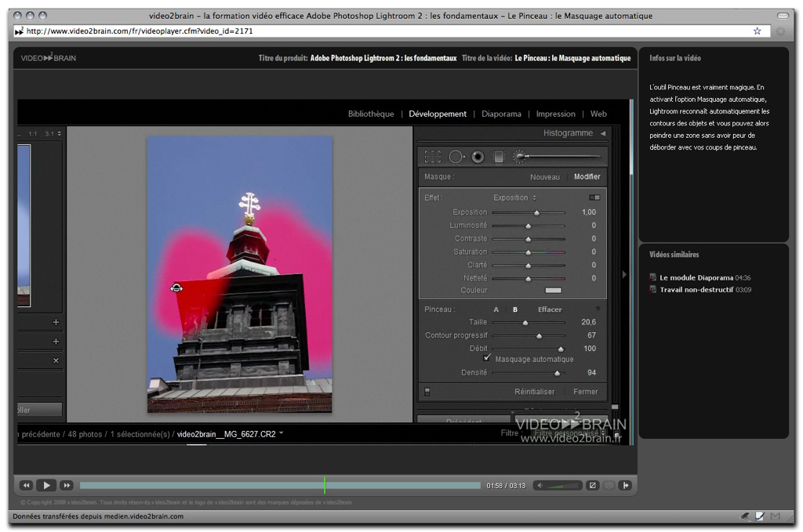The image size is (803, 532).
Task: Click Réinitialiser to reset the adjustment
Action: pyautogui.click(x=534, y=392)
